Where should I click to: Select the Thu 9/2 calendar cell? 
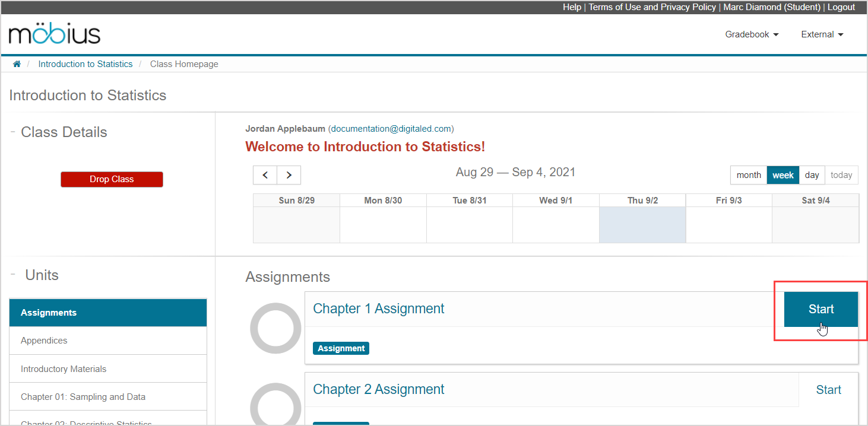[642, 225]
